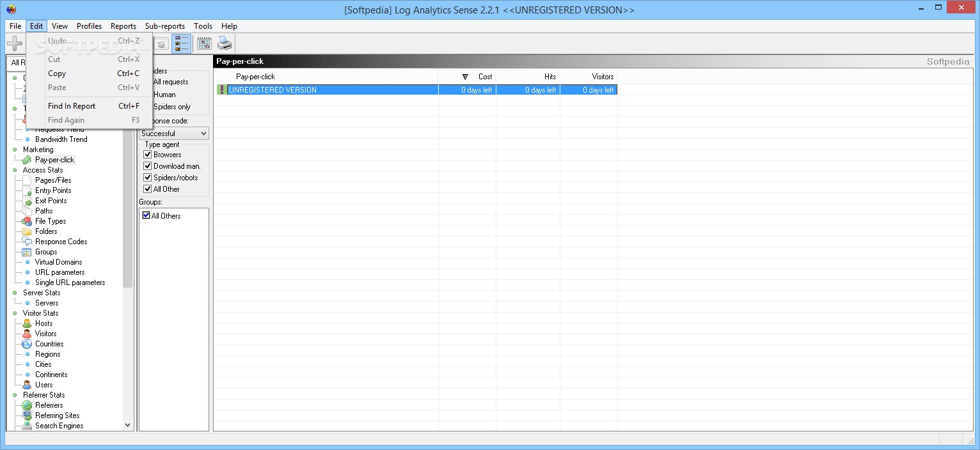Click the Users person icon
This screenshot has height=450, width=980.
[27, 385]
